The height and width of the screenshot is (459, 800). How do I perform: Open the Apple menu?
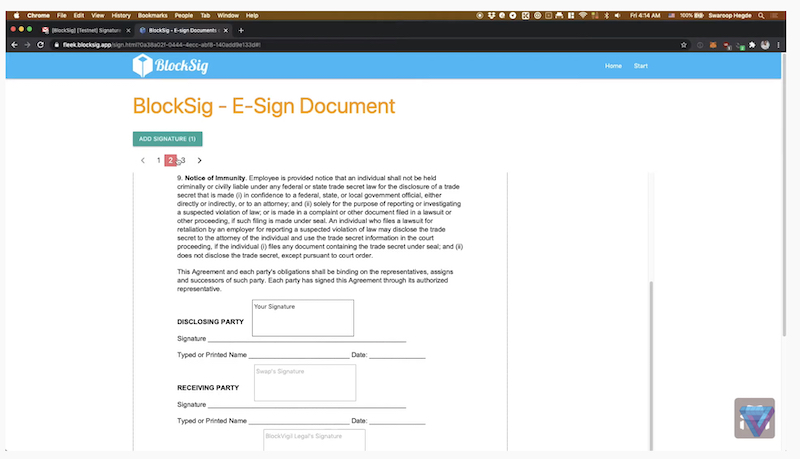click(16, 15)
